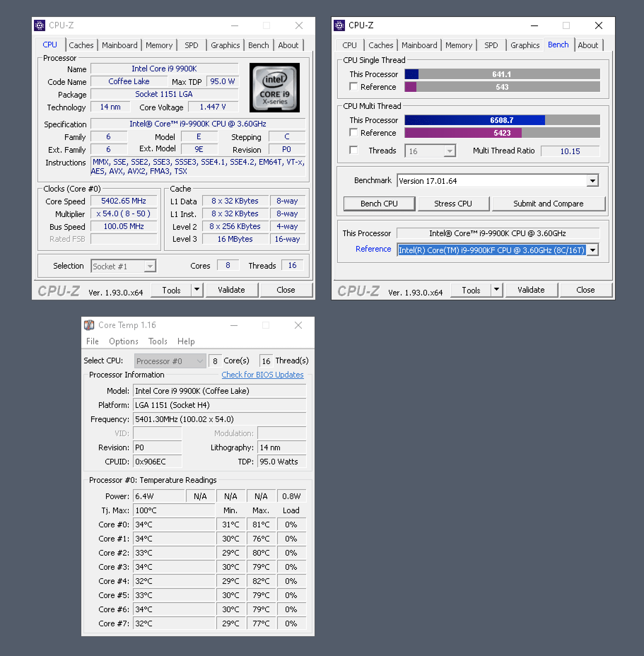Click the Stress CPU button

[x=453, y=204]
